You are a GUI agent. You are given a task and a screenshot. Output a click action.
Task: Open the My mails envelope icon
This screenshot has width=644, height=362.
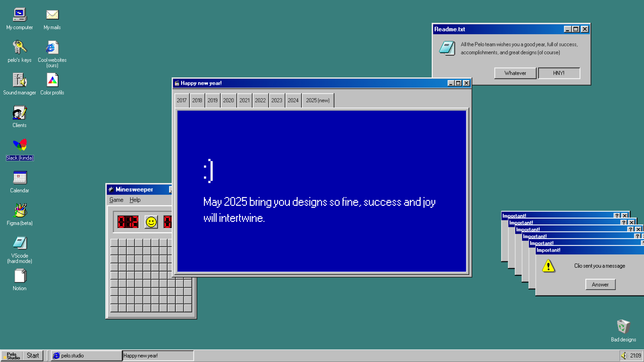click(52, 15)
